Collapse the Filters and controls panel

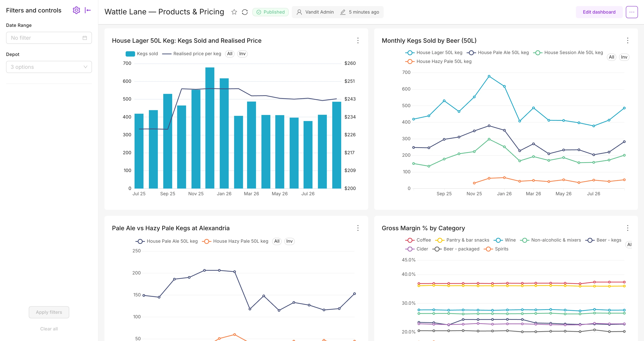point(87,10)
